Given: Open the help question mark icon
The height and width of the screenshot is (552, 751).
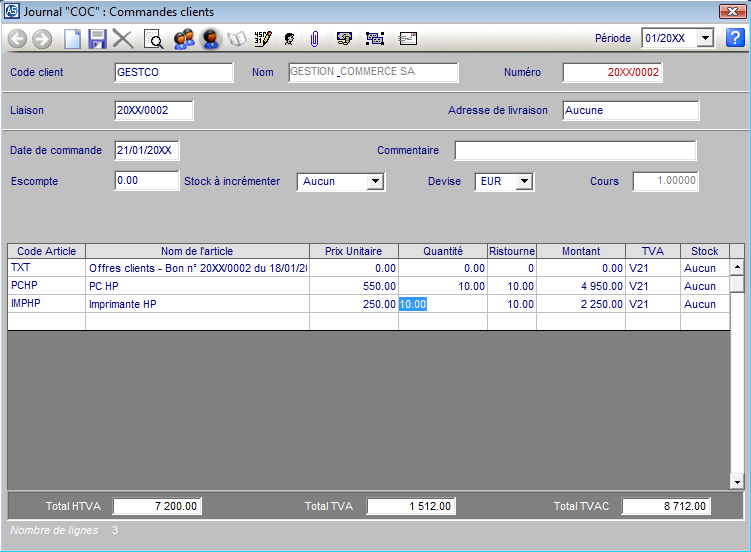Looking at the screenshot, I should click(735, 38).
